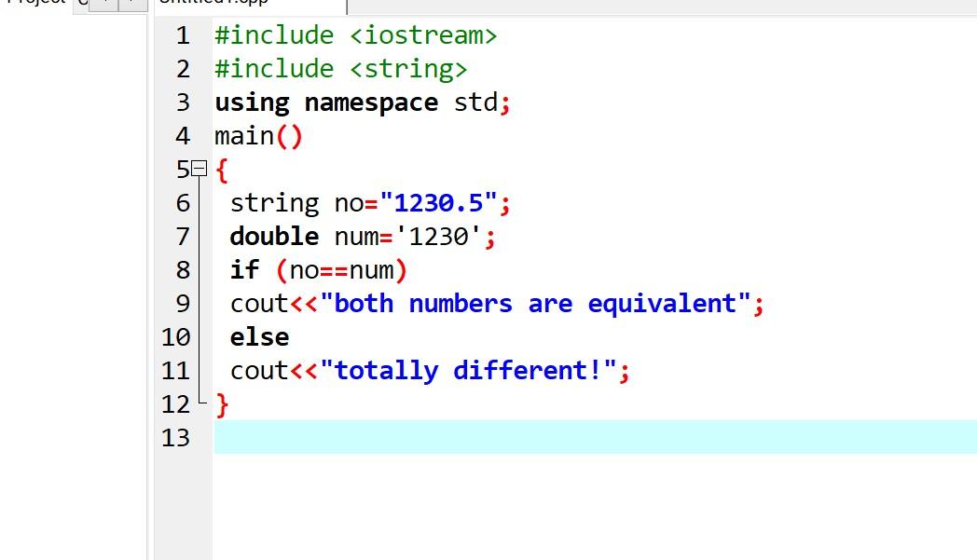The width and height of the screenshot is (977, 560).
Task: Click the highlighted empty line 13
Action: [595, 437]
